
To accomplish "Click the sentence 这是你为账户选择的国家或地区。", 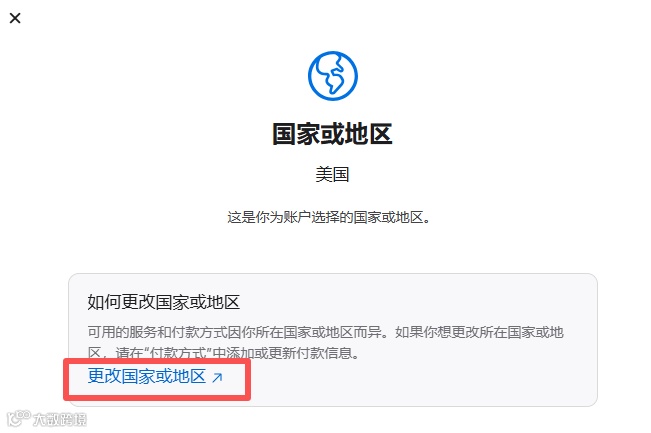I will coord(328,217).
